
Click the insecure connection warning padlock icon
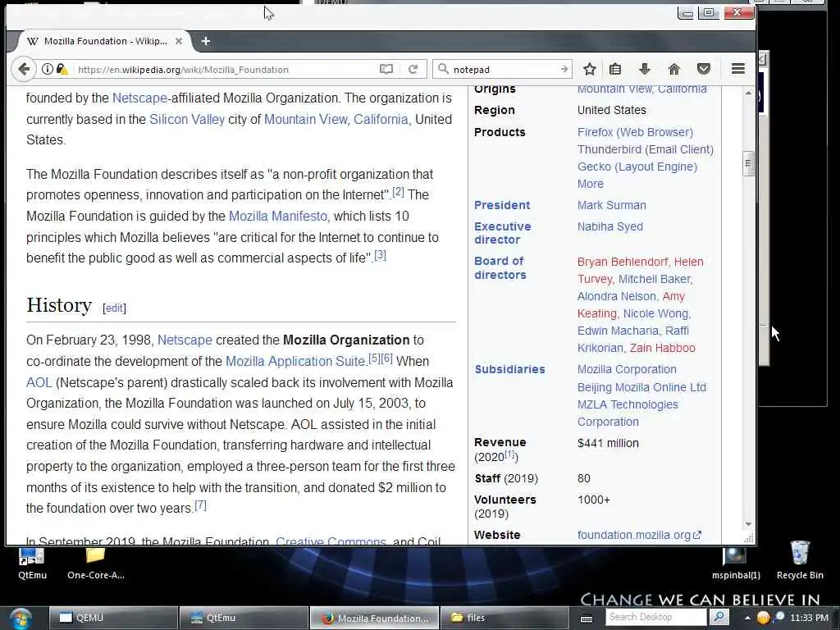pyautogui.click(x=62, y=69)
